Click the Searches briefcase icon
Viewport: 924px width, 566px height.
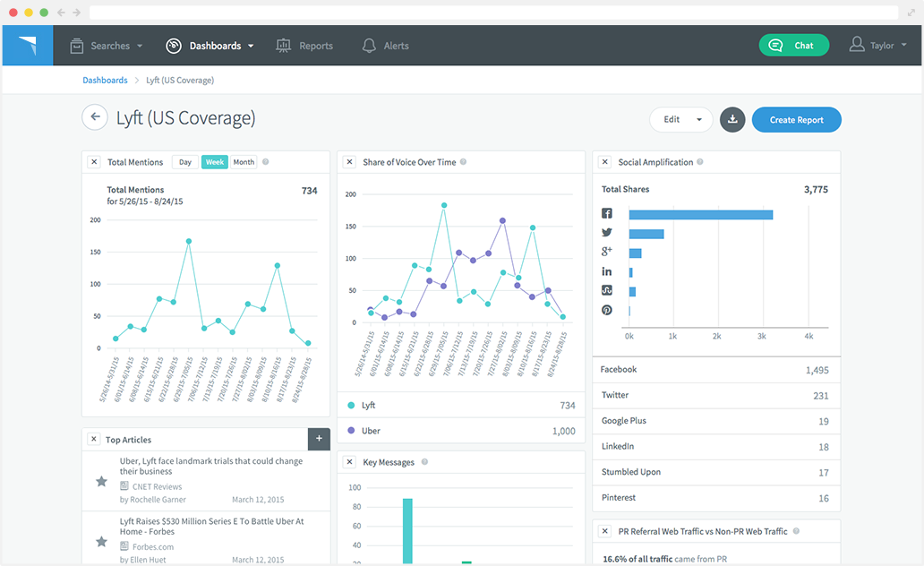tap(77, 46)
